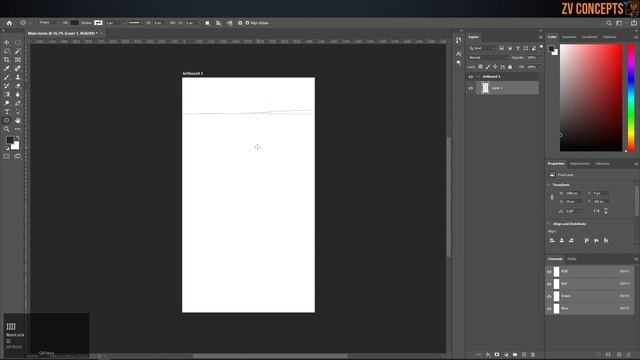This screenshot has width=640, height=360.
Task: Click the Align top edges button
Action: tap(587, 240)
